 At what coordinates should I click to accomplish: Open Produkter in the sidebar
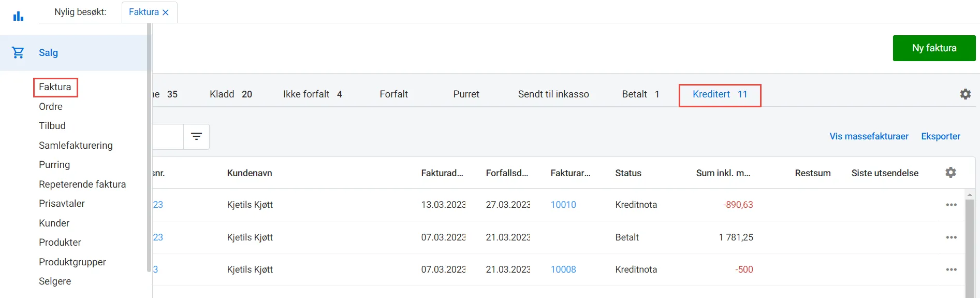[x=60, y=243]
